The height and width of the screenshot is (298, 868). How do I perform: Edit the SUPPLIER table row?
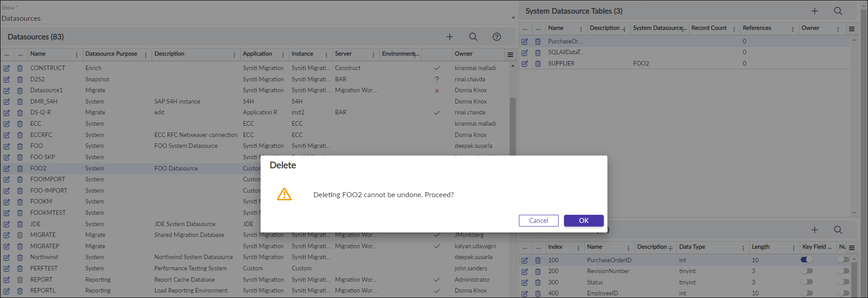525,64
